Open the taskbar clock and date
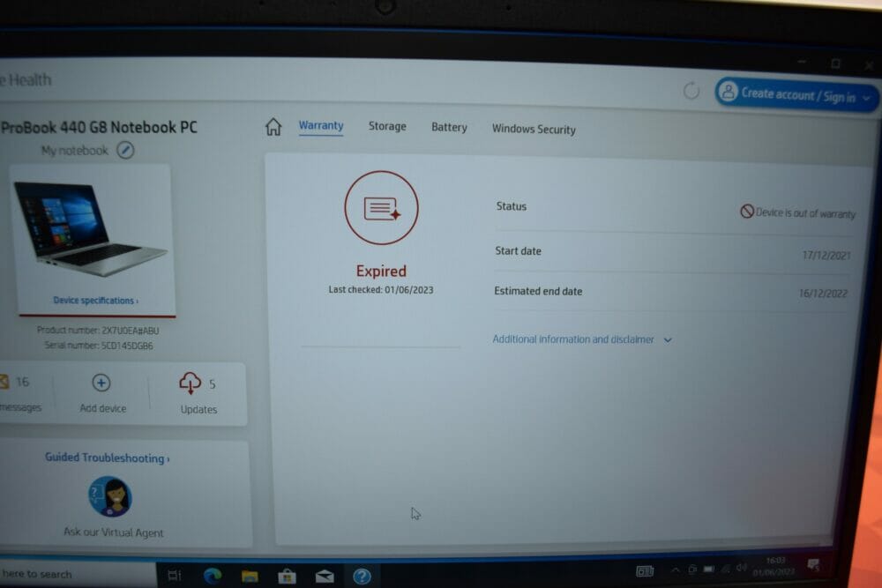The width and height of the screenshot is (882, 588). pyautogui.click(x=774, y=566)
